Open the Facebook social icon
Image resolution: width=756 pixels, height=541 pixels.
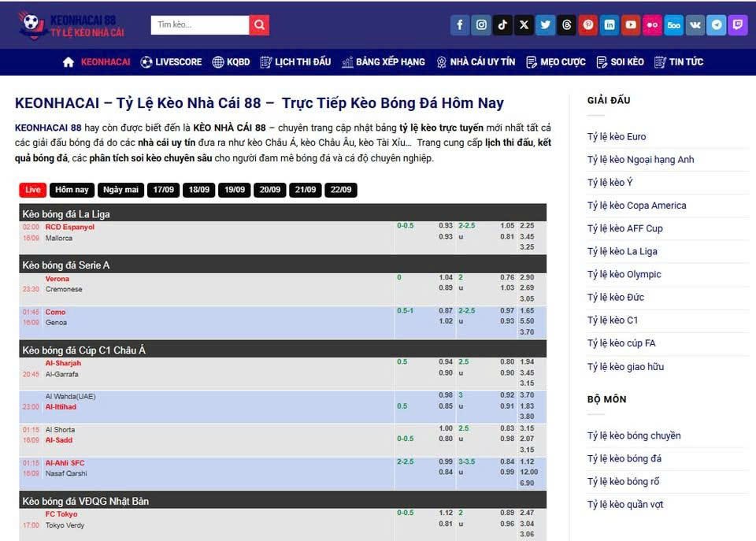click(460, 25)
